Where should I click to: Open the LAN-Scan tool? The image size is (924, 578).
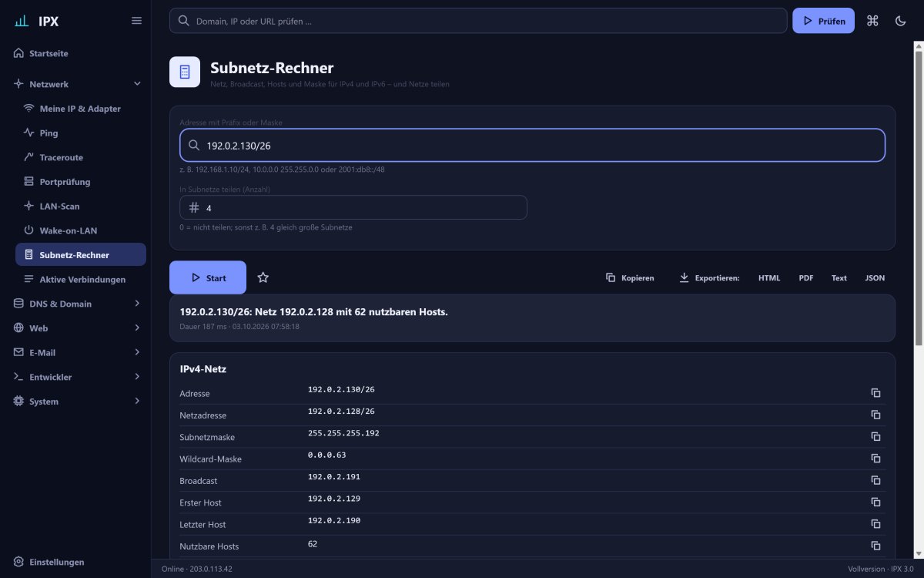pyautogui.click(x=81, y=206)
